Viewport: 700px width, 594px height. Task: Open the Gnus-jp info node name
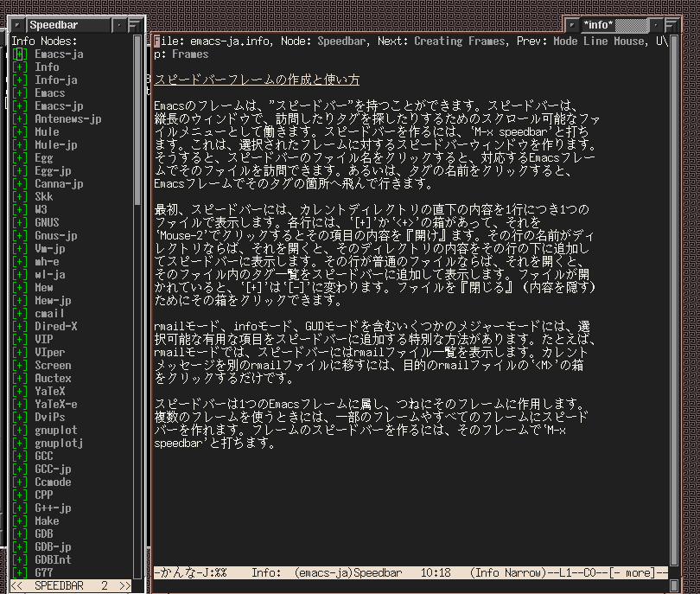click(x=56, y=235)
